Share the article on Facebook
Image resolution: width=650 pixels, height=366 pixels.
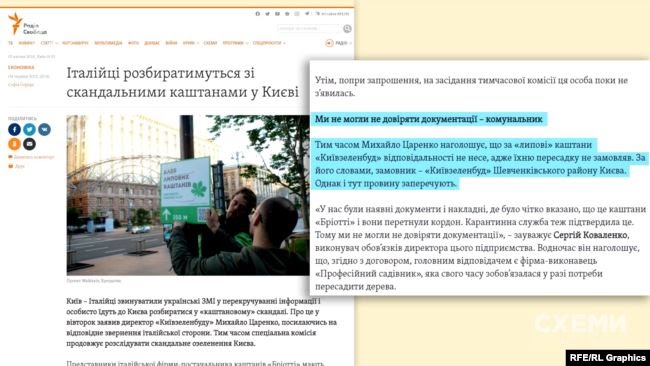click(x=14, y=129)
